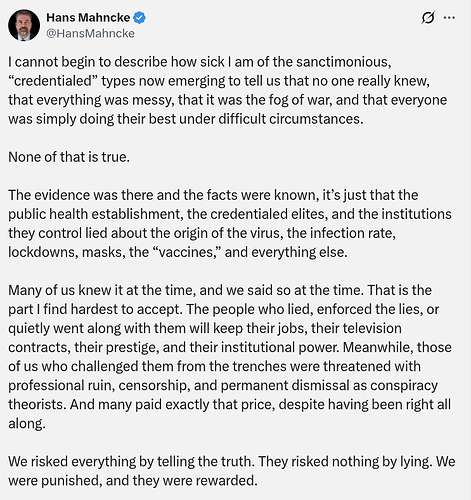This screenshot has height=500, width=471.
Task: Click the word "lockdowns" in the post
Action: point(43,252)
